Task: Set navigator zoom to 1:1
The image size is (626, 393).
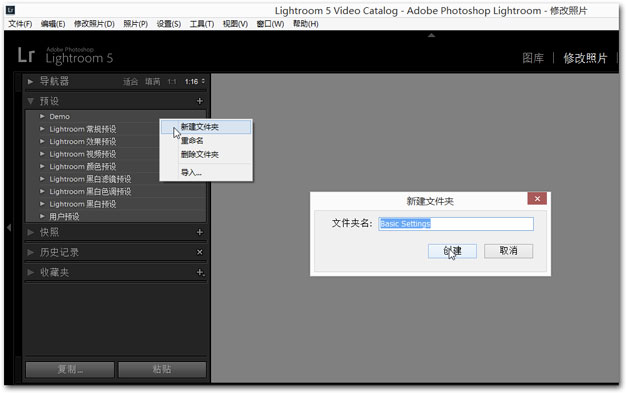Action: (172, 82)
